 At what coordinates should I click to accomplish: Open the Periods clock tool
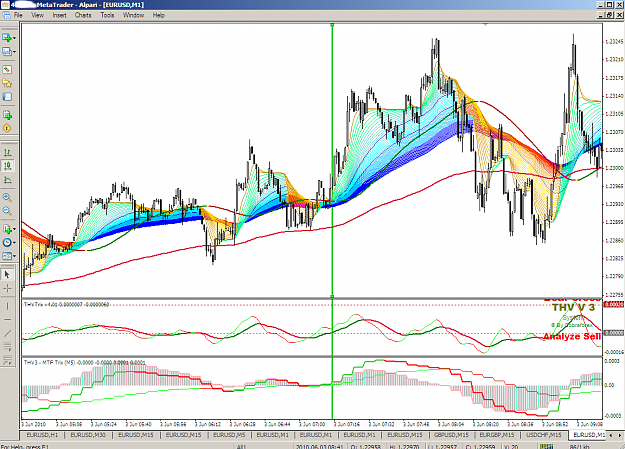[7, 242]
